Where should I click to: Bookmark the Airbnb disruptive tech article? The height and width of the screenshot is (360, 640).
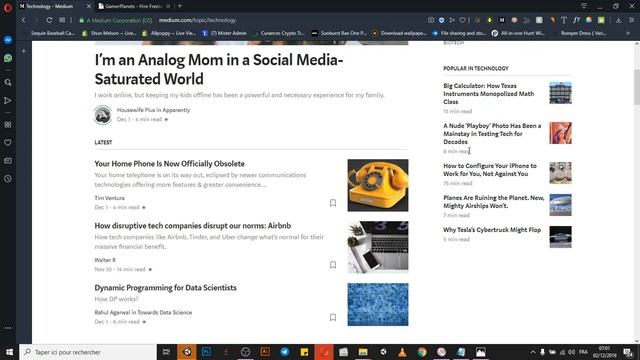point(333,265)
